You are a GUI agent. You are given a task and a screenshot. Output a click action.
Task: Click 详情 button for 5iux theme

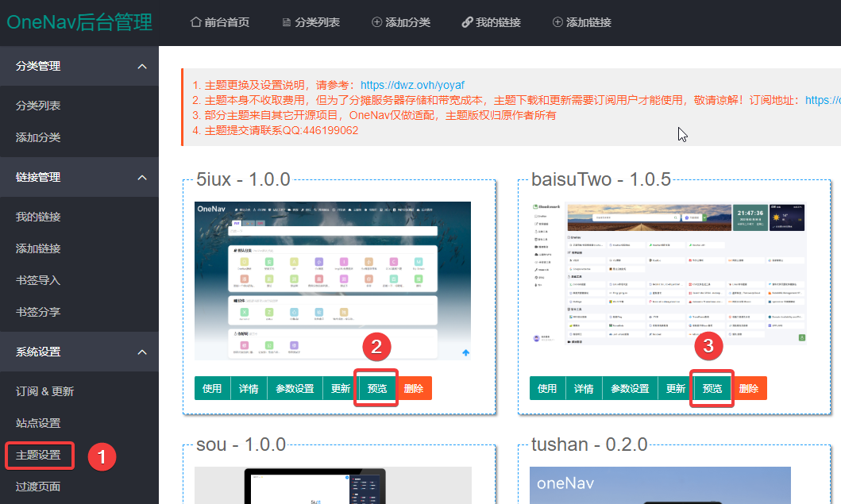249,388
